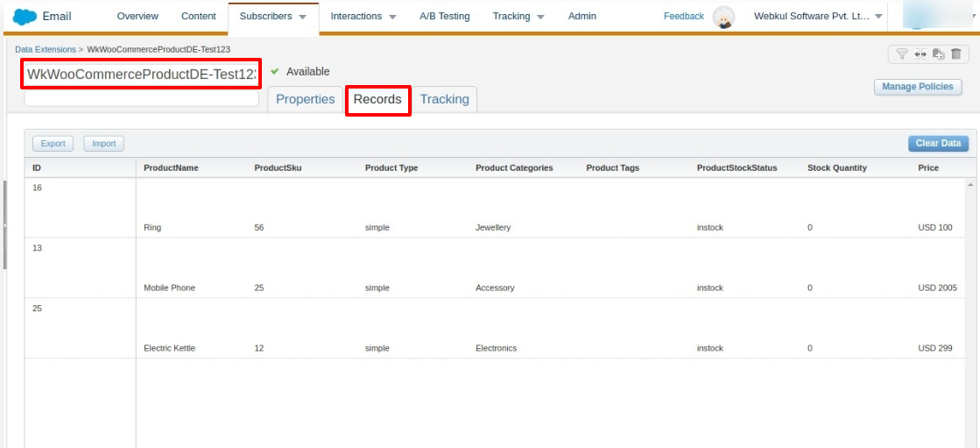Click the data extension name field
The image size is (980, 448).
coord(141,75)
